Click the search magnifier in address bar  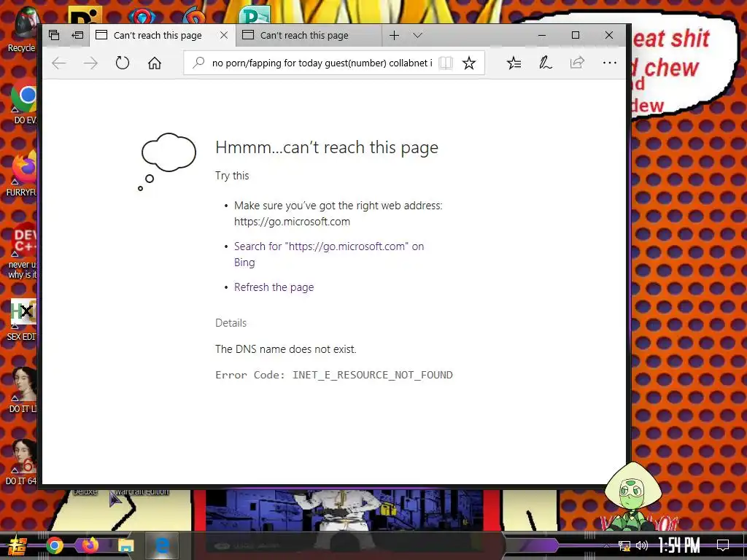(x=198, y=63)
